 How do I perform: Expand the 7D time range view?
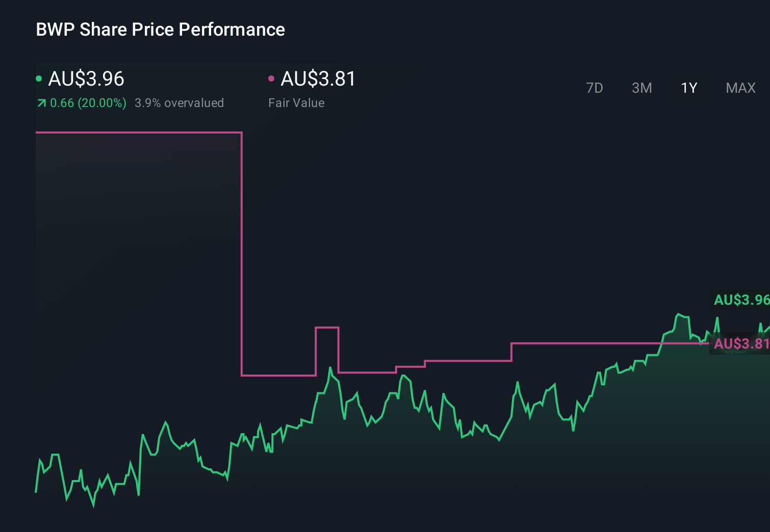595,88
